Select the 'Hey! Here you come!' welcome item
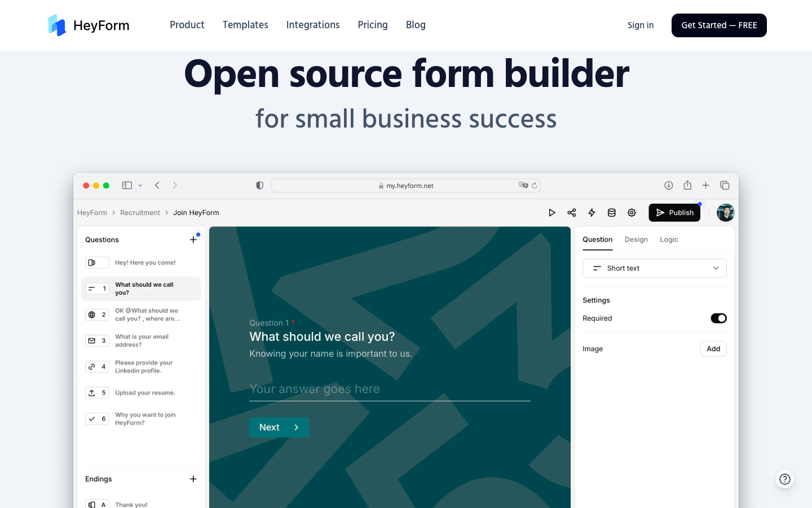 tap(141, 262)
